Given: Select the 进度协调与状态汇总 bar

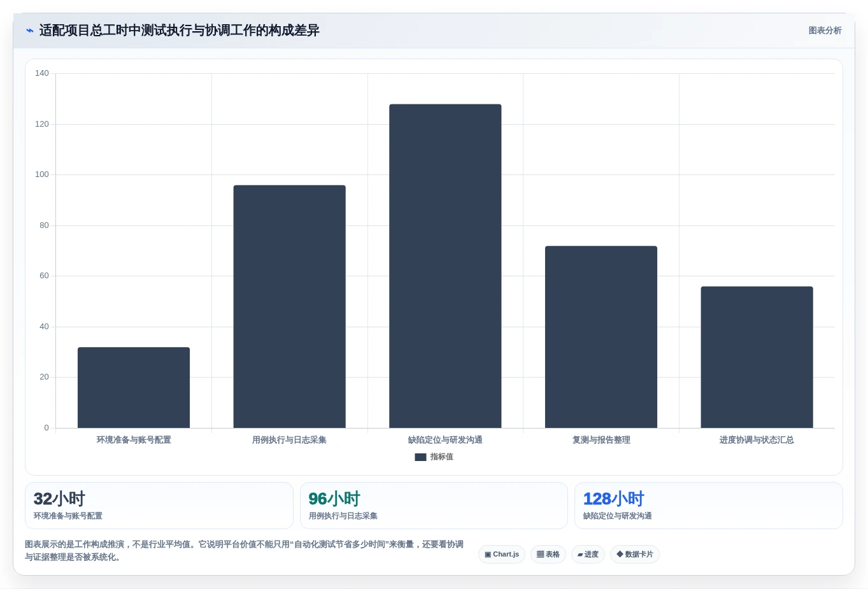Looking at the screenshot, I should point(757,357).
